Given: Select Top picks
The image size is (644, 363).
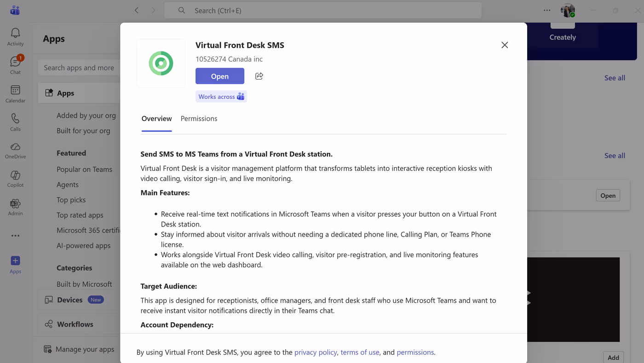Looking at the screenshot, I should coord(71,200).
